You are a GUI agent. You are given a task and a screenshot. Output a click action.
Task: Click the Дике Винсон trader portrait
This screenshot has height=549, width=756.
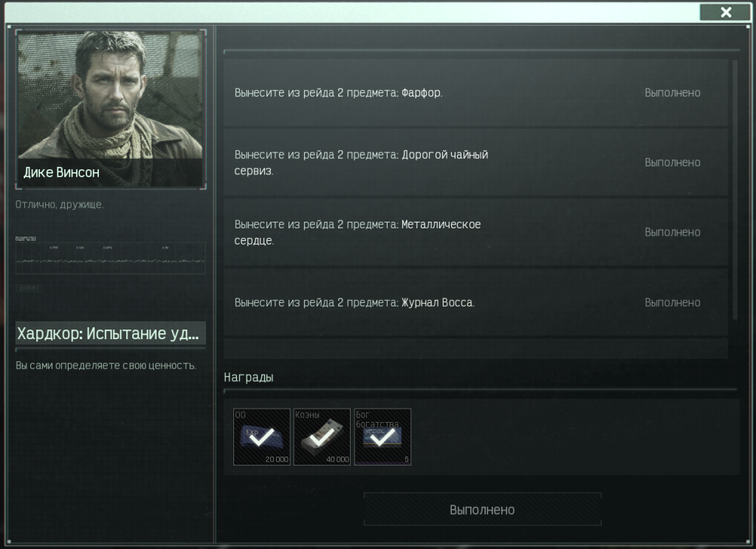click(111, 109)
